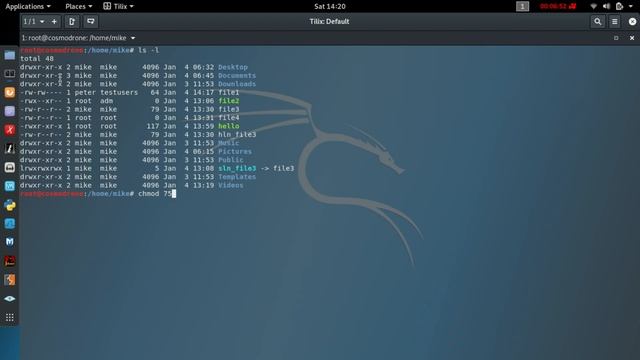The width and height of the screenshot is (640, 360).
Task: Launch the orange-gray icon near the dock bottom
Action: [x=10, y=280]
